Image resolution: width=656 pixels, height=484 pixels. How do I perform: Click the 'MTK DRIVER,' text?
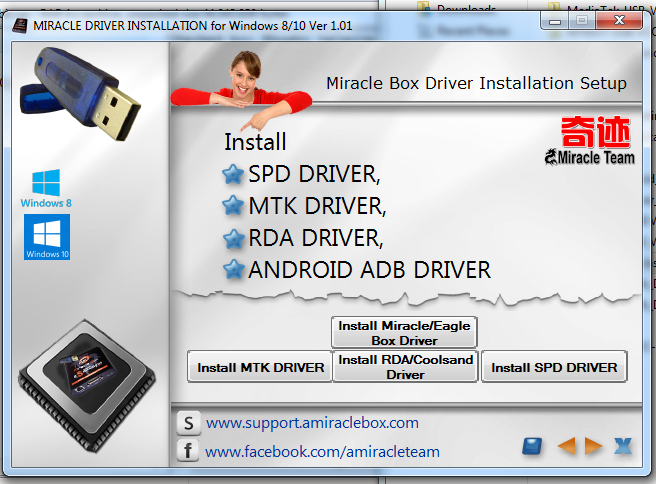pos(317,206)
